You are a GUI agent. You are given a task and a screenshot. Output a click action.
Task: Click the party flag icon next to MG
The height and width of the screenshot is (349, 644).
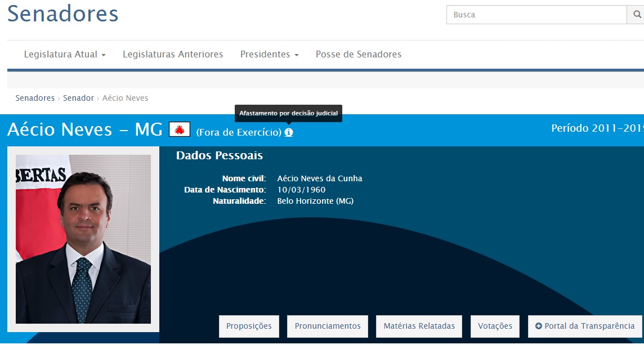181,129
